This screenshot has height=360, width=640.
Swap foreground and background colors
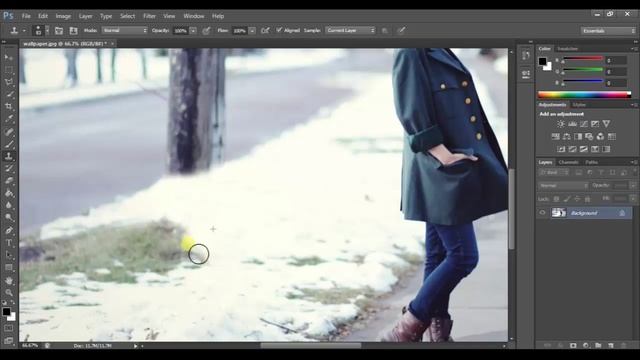click(13, 302)
